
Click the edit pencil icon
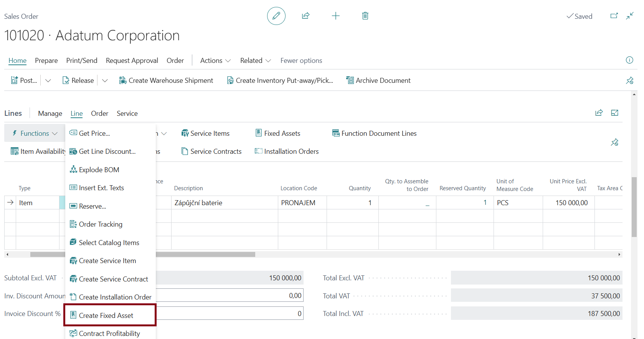(276, 16)
